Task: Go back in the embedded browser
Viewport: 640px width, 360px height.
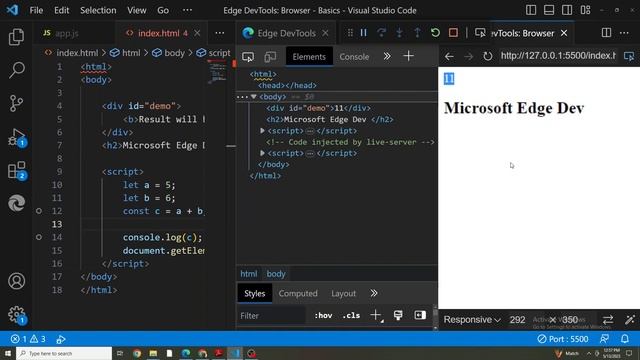Action: point(449,56)
